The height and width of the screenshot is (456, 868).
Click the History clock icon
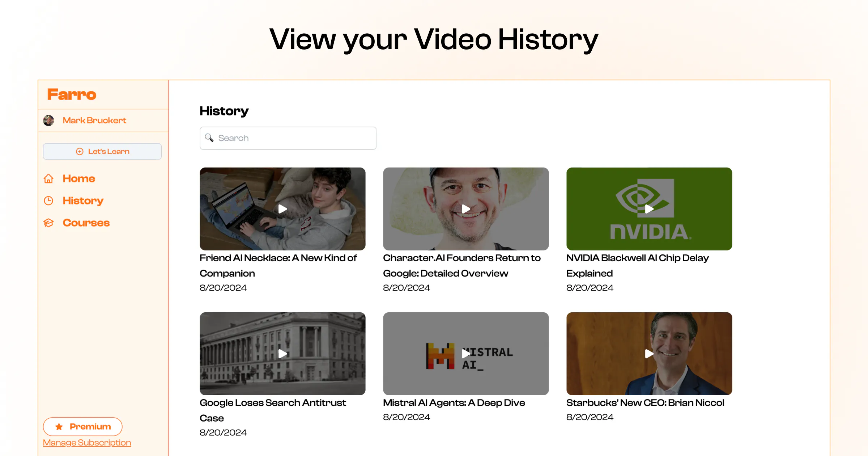(x=48, y=201)
